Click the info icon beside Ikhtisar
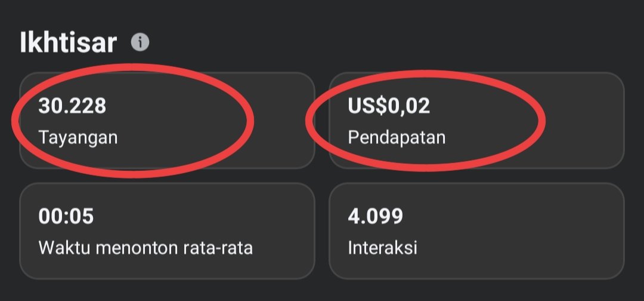The image size is (644, 301). point(140,42)
